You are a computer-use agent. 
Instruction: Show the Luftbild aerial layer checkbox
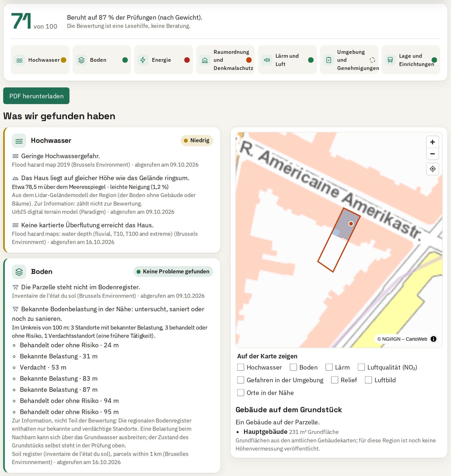pyautogui.click(x=368, y=380)
